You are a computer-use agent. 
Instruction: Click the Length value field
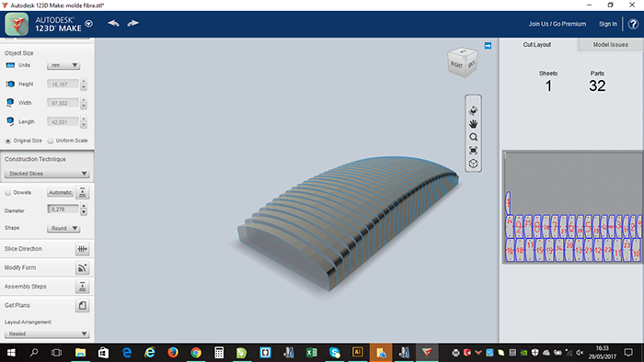[x=63, y=122]
